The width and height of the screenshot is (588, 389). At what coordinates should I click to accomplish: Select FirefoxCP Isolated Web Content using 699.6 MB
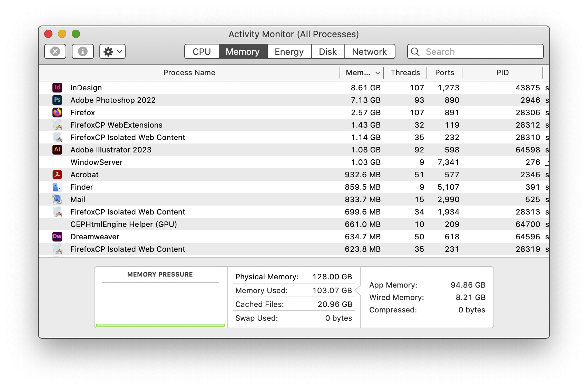294,212
